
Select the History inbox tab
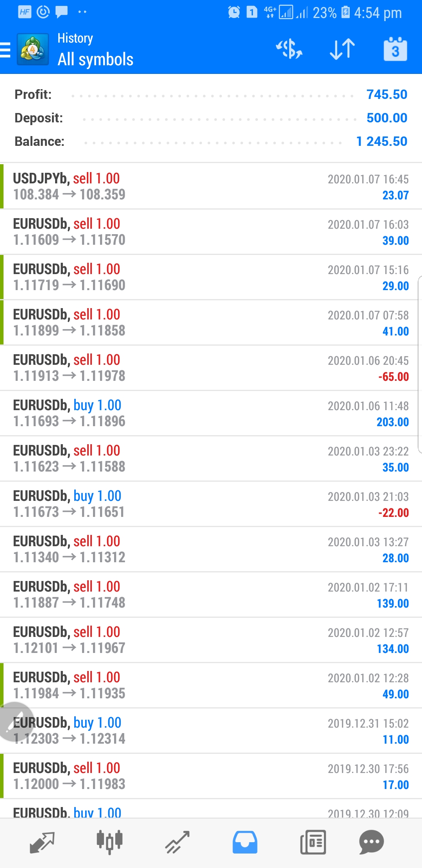click(x=245, y=842)
